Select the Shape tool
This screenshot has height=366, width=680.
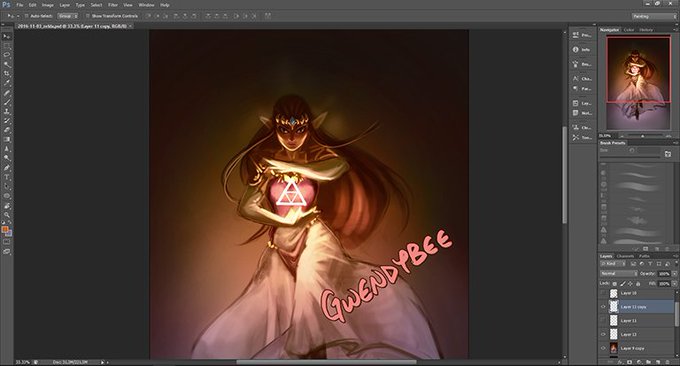coord(7,196)
